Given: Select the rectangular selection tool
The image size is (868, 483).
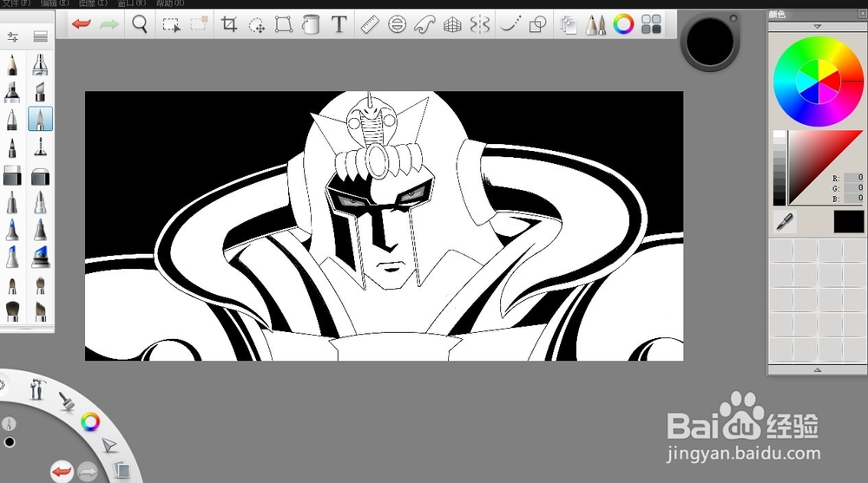Looking at the screenshot, I should coord(171,25).
